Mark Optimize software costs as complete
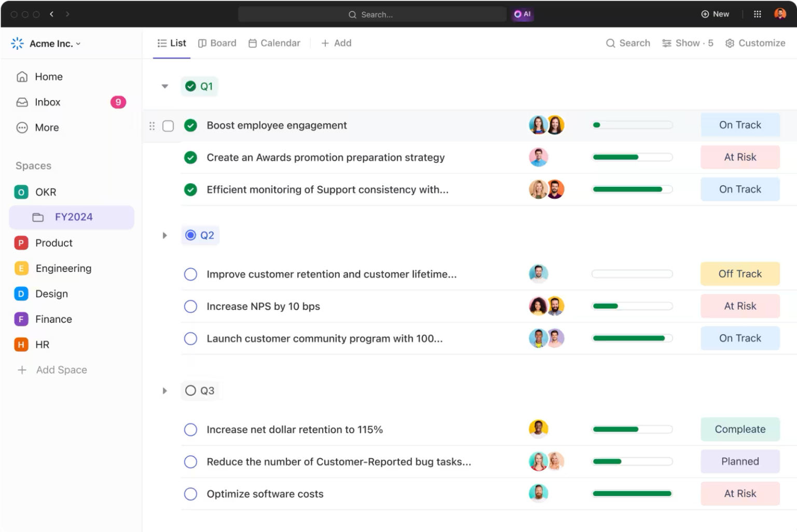797x532 pixels. (x=190, y=494)
